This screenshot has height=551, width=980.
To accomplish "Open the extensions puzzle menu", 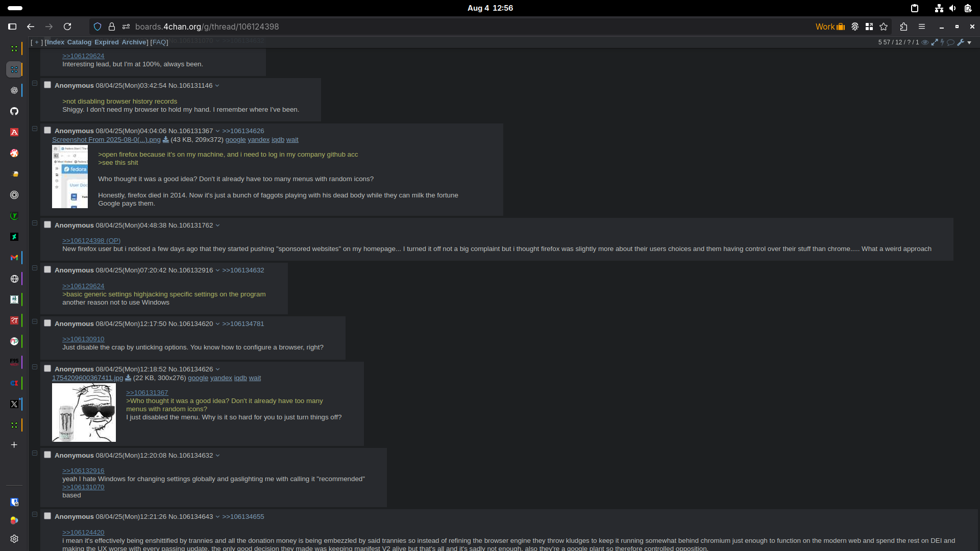I will pos(903,27).
